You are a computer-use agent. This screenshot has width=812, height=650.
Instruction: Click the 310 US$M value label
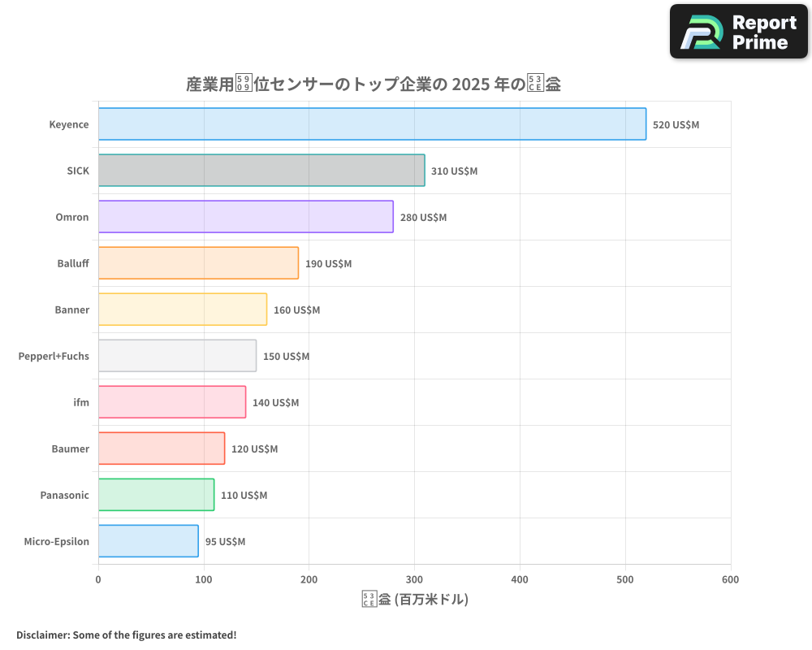[455, 171]
